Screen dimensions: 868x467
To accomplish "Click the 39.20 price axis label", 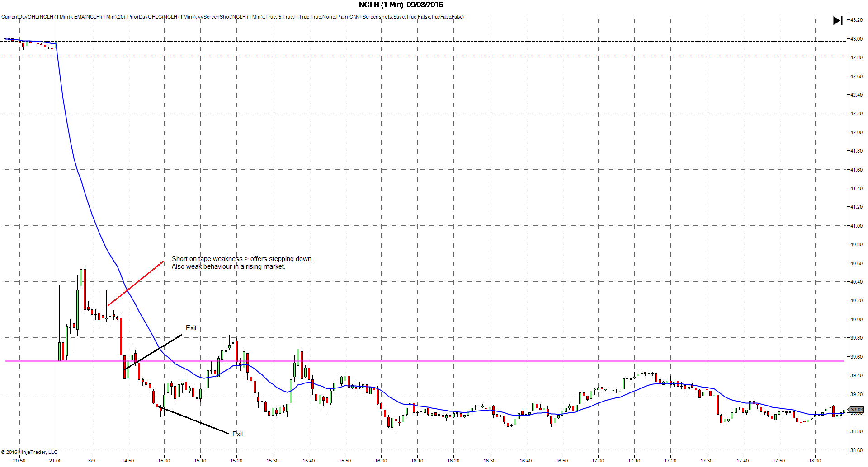I will [856, 394].
